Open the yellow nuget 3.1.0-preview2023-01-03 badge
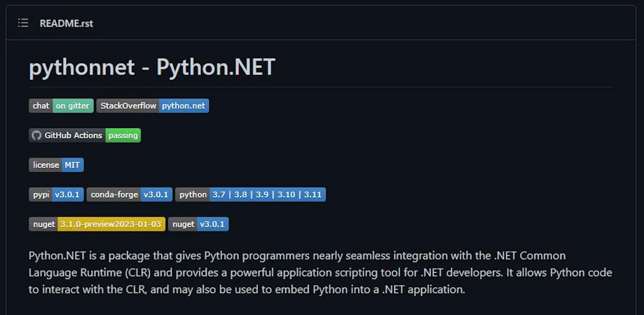 [x=97, y=224]
